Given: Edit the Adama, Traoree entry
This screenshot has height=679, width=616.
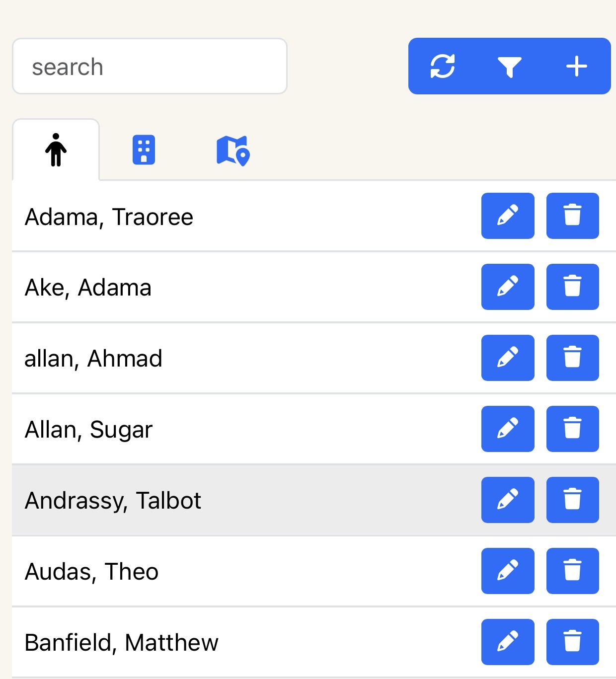Looking at the screenshot, I should pyautogui.click(x=508, y=216).
